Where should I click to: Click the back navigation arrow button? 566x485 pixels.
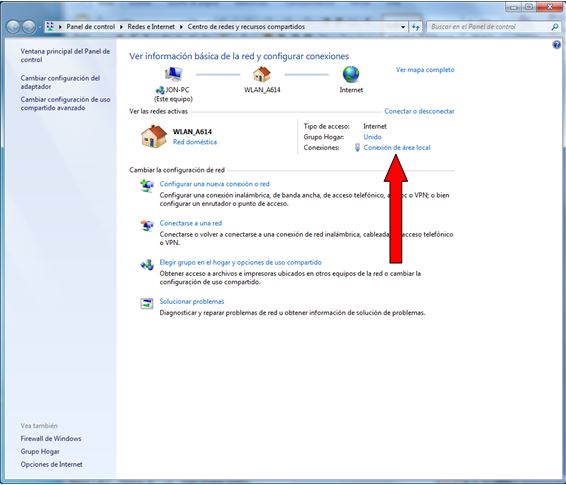[x=13, y=27]
